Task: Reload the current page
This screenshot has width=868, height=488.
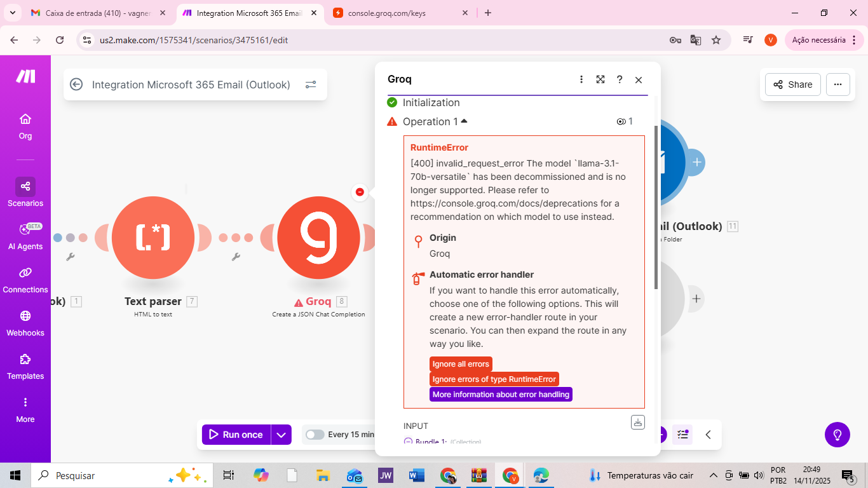Action: (60, 40)
